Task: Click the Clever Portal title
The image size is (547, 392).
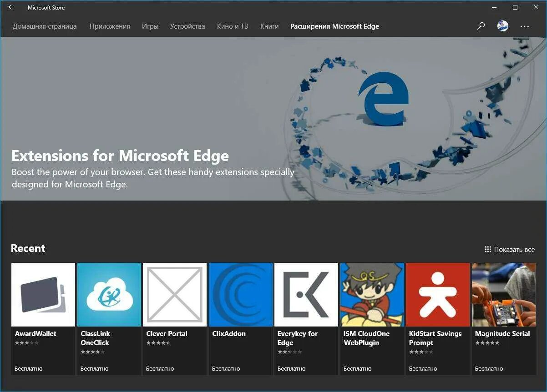Action: click(x=167, y=333)
